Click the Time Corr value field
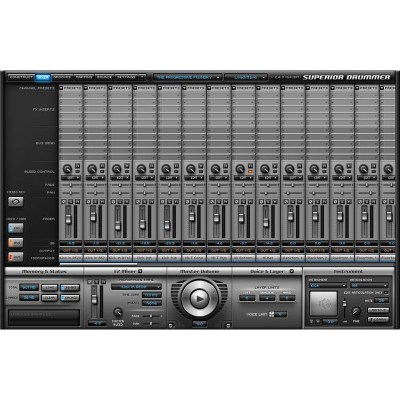Screen dimensions: 400x400 click(x=152, y=295)
